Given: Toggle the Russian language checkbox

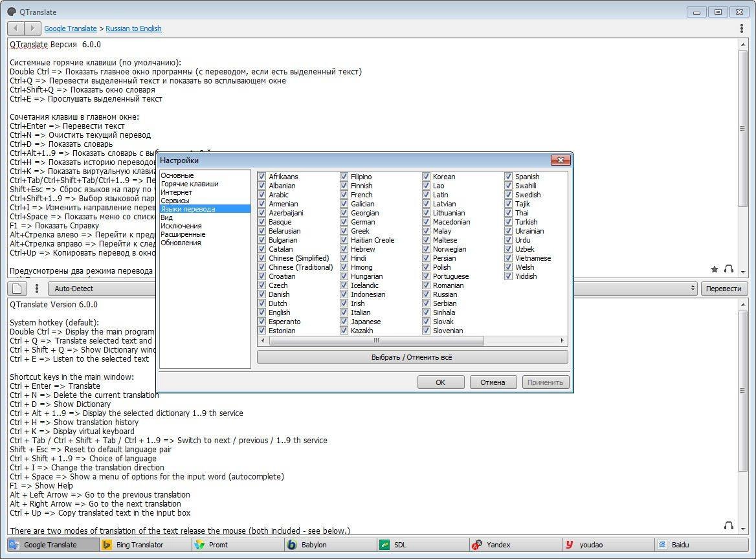Looking at the screenshot, I should pos(426,294).
